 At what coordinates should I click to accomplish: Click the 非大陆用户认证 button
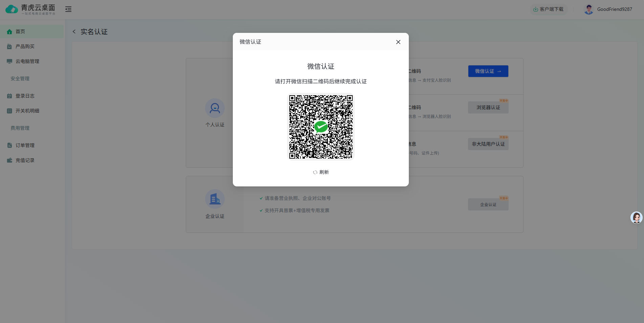coord(488,144)
